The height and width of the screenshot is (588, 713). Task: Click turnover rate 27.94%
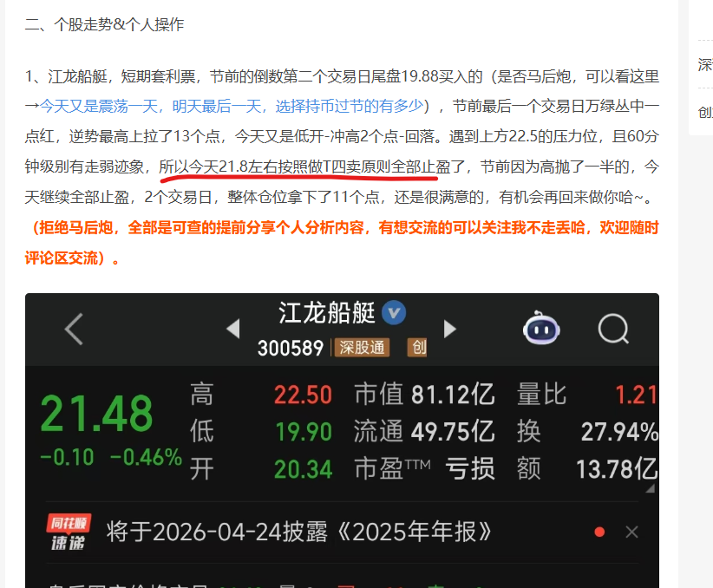pos(620,432)
